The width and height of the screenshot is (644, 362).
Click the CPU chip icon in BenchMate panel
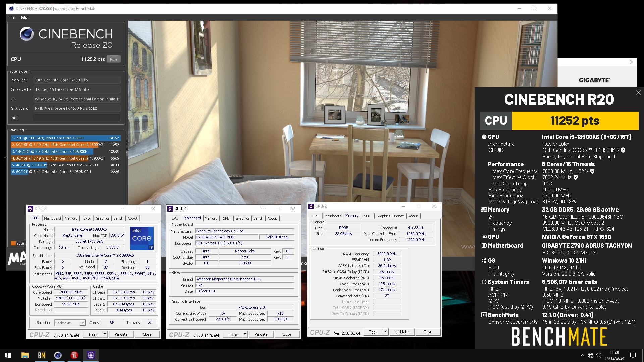click(x=484, y=137)
